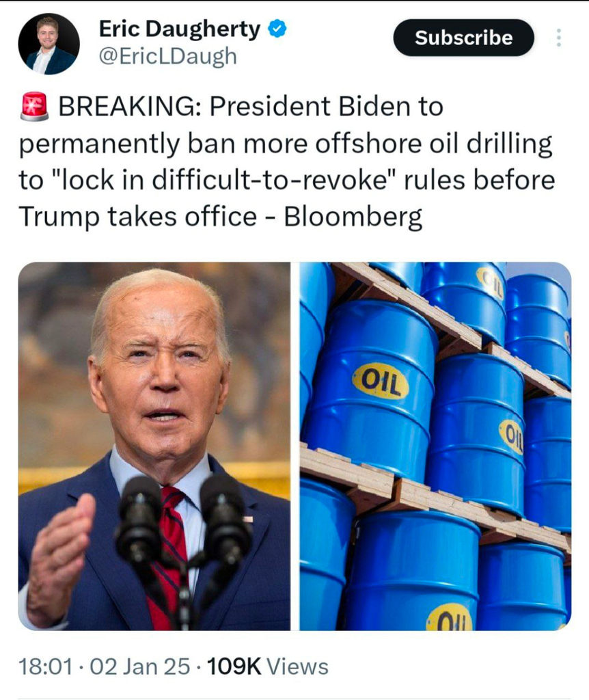Viewport: 589px width, 700px height.
Task: Click the yellow OIL label on center barrel
Action: (x=380, y=381)
